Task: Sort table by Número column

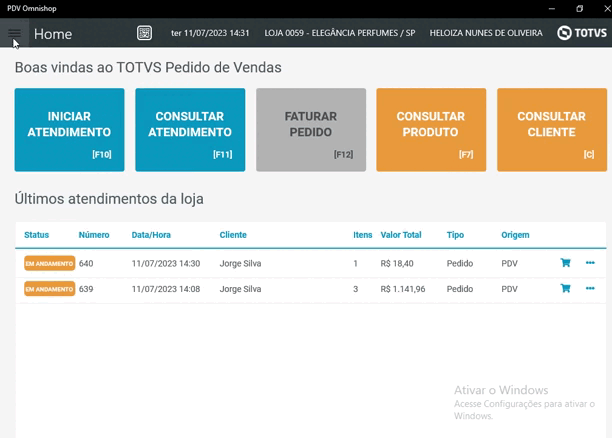Action: 94,235
